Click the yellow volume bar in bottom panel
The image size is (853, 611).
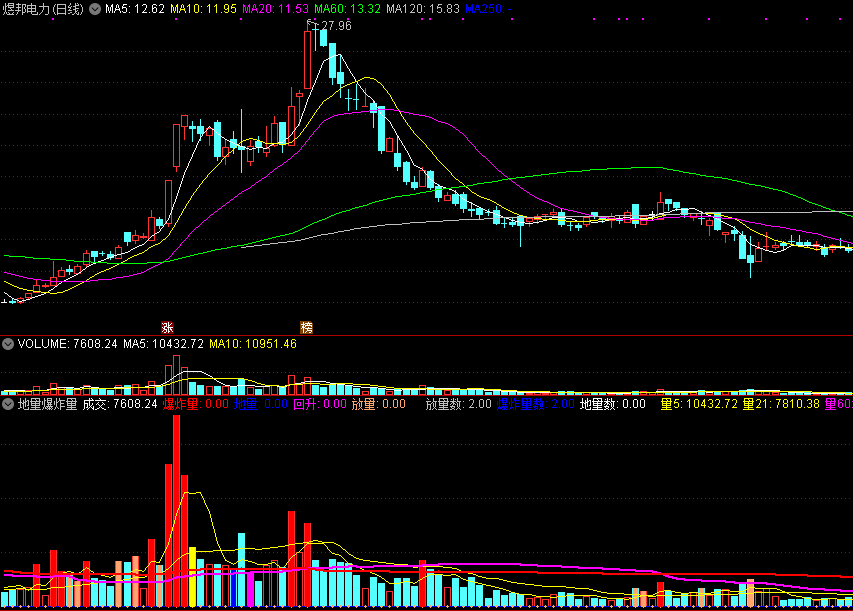(193, 577)
